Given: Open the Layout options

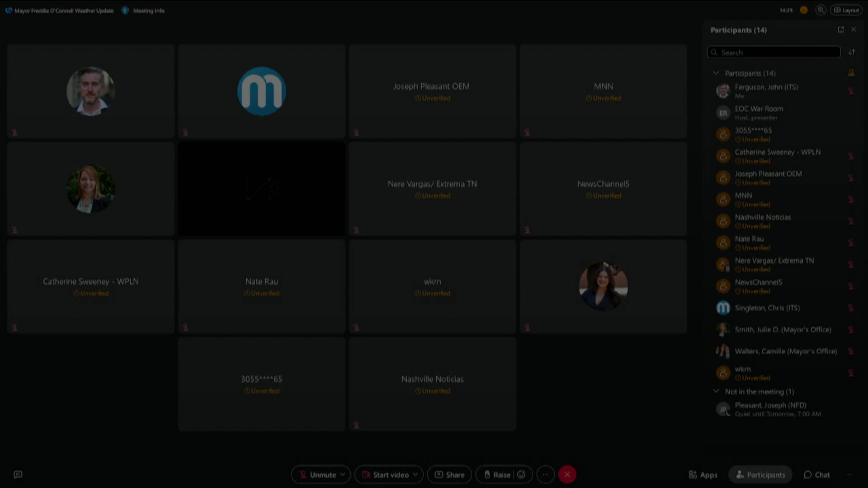Looking at the screenshot, I should [846, 10].
